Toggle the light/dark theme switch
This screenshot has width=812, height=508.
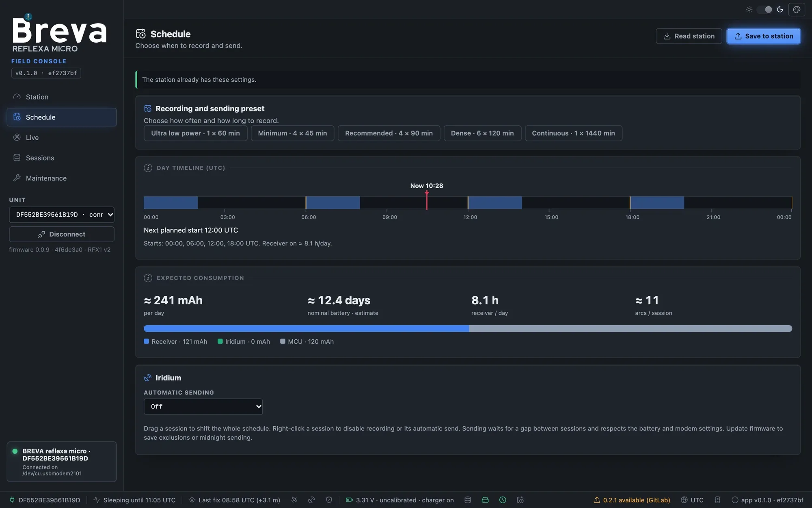coord(764,9)
